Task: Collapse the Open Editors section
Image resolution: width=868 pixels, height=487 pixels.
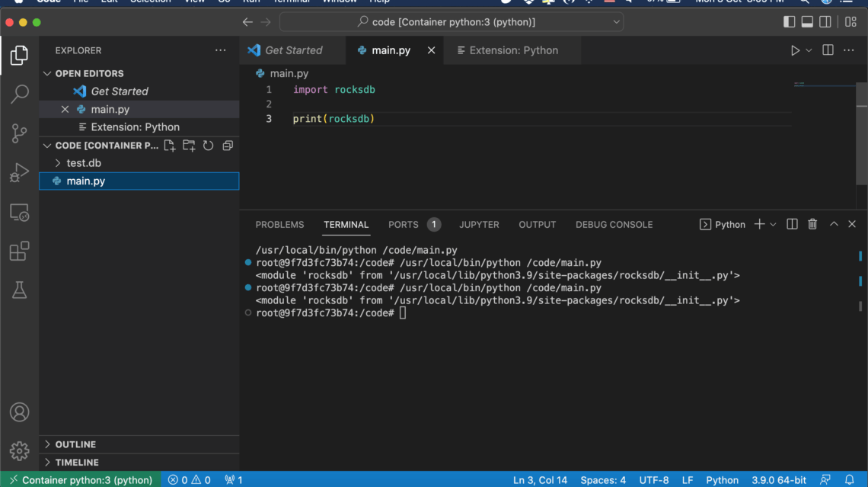Action: pyautogui.click(x=47, y=73)
